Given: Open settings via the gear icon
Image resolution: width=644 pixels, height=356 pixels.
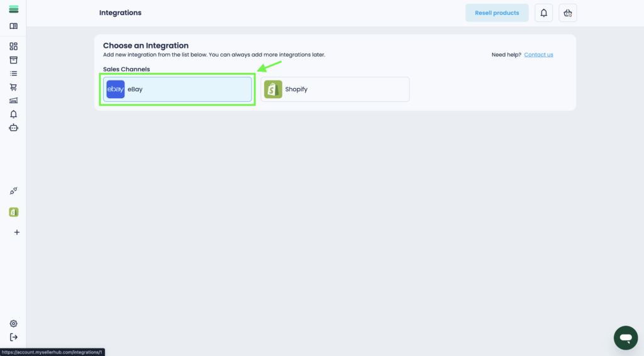Looking at the screenshot, I should tap(13, 323).
